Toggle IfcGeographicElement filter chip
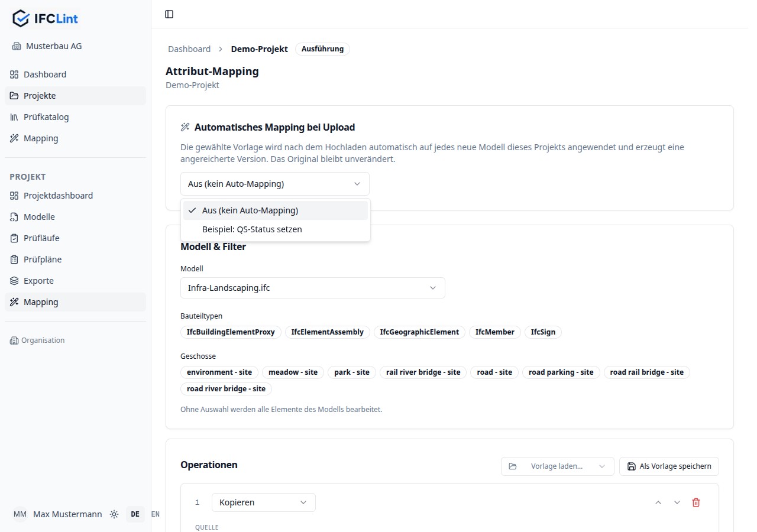This screenshot has height=532, width=757. tap(419, 332)
